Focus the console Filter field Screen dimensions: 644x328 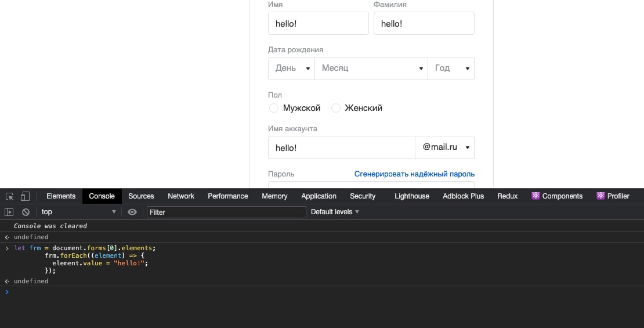pos(226,212)
